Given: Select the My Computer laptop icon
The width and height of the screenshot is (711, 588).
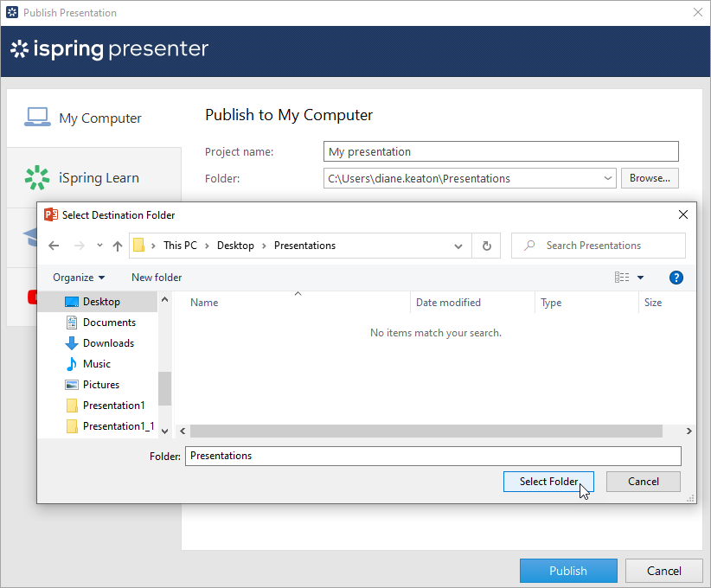Looking at the screenshot, I should click(x=37, y=118).
